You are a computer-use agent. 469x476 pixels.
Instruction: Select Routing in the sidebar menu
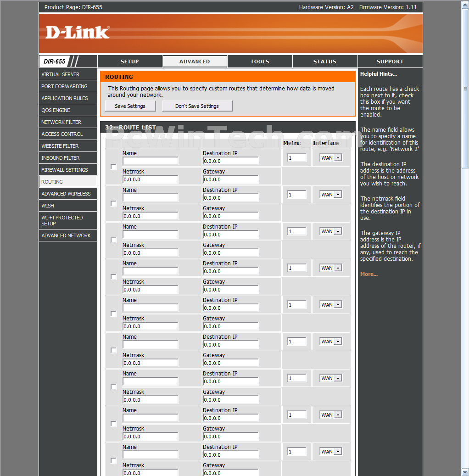pyautogui.click(x=68, y=182)
